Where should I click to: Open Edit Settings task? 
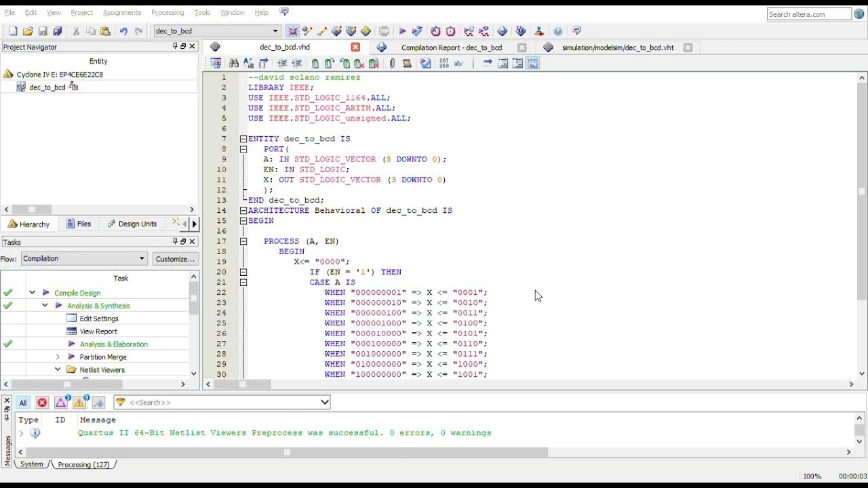click(x=99, y=319)
